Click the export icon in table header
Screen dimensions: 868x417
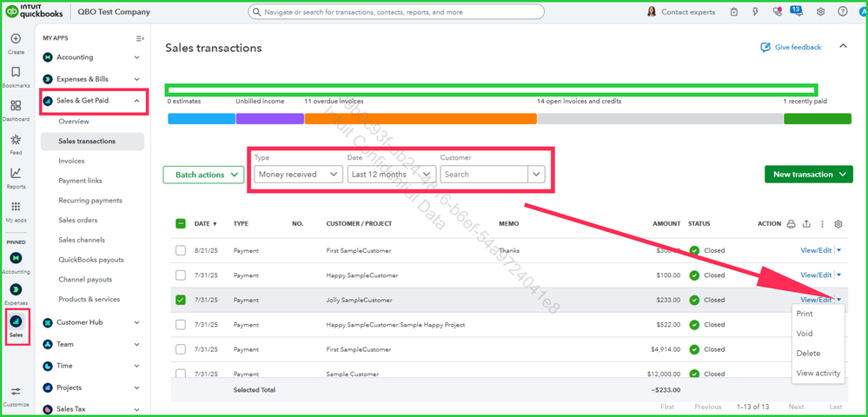click(806, 224)
